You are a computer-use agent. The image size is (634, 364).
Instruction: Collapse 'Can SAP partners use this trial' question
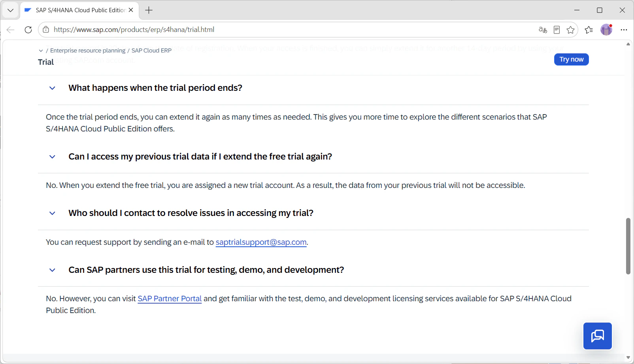point(52,270)
